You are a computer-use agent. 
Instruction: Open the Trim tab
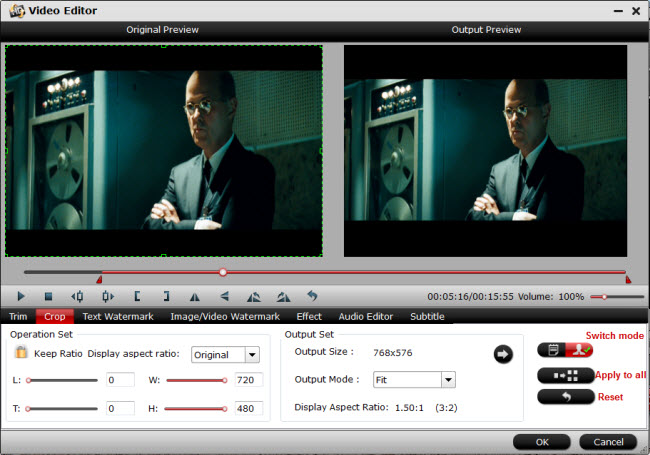point(18,317)
